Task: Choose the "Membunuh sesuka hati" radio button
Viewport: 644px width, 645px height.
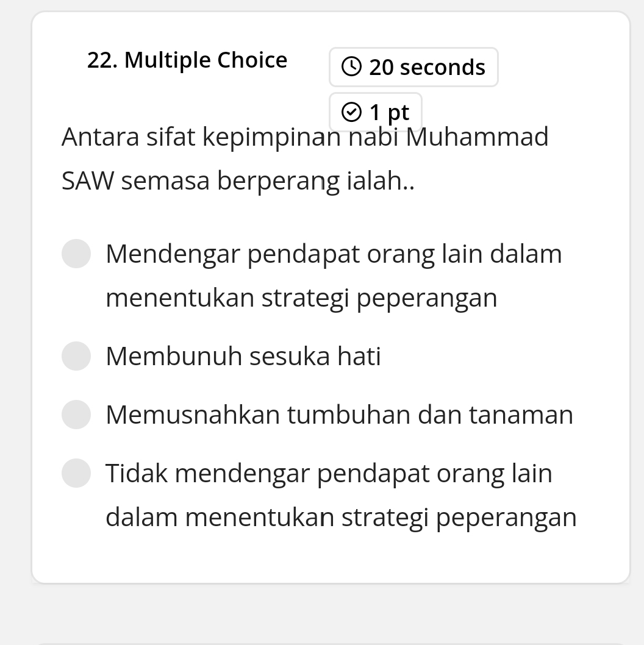Action: point(76,356)
